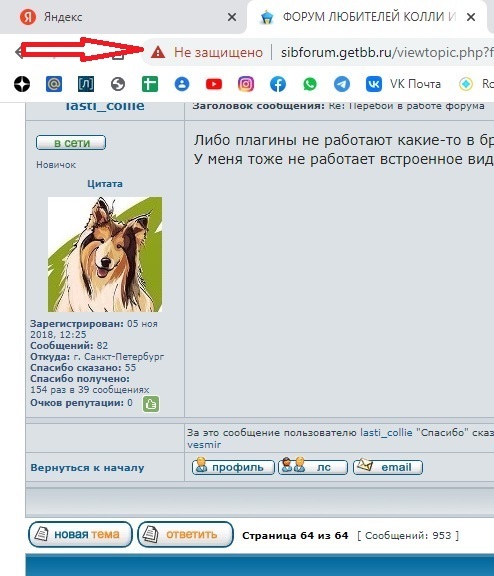The height and width of the screenshot is (576, 494).
Task: Click the новая тема button
Action: tap(80, 534)
